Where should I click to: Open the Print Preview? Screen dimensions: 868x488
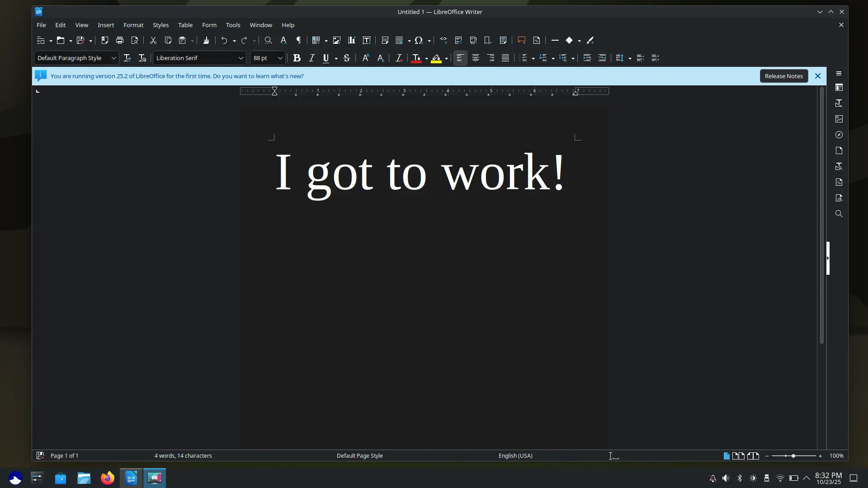tap(135, 40)
